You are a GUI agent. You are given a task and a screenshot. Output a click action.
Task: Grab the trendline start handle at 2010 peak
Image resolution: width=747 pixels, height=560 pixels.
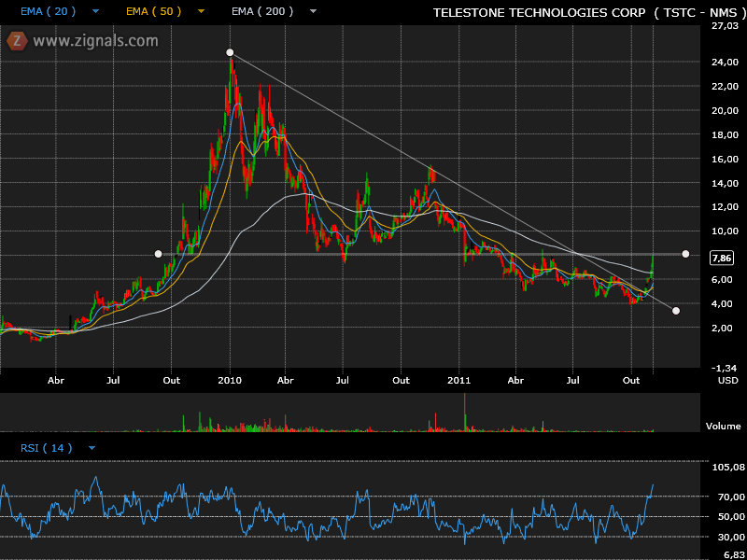pyautogui.click(x=230, y=52)
